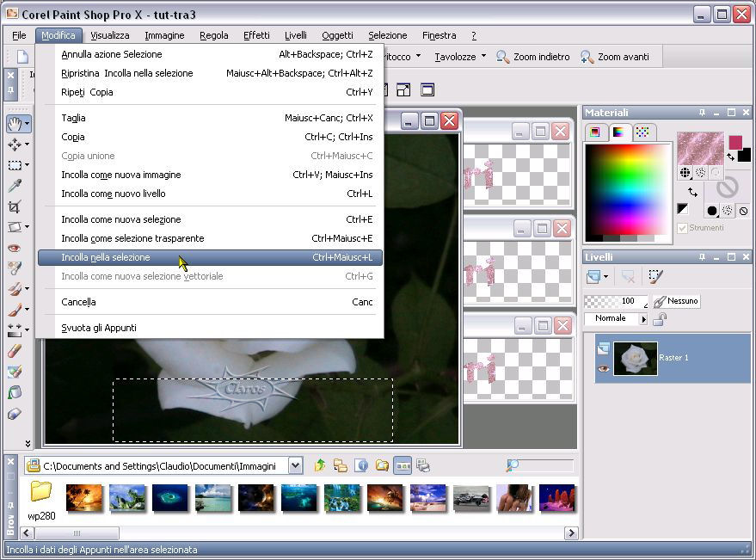Select the Paint Brush tool
Image resolution: width=756 pixels, height=560 pixels.
point(15,309)
